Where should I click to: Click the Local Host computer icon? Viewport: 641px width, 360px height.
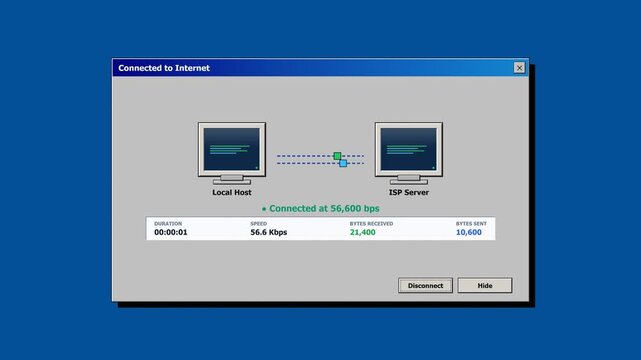tap(232, 153)
